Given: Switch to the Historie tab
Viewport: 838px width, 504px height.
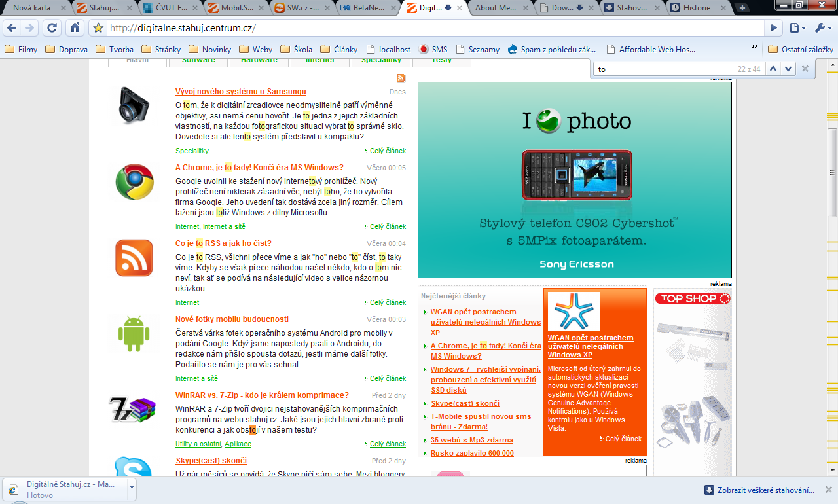Looking at the screenshot, I should [697, 8].
